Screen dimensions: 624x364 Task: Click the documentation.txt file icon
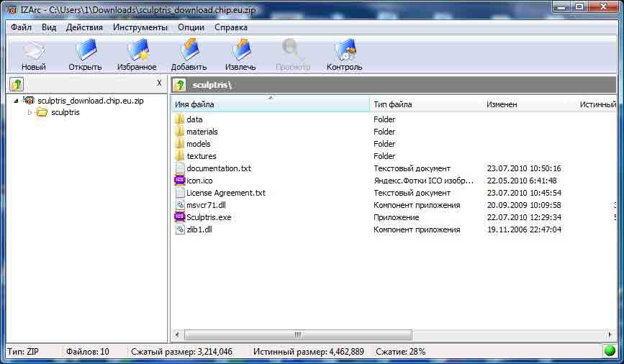point(180,168)
